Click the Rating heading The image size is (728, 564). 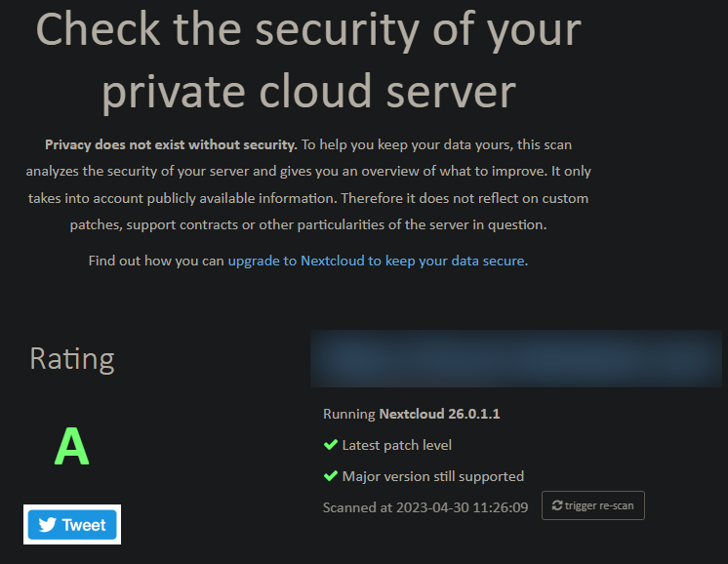pos(72,358)
